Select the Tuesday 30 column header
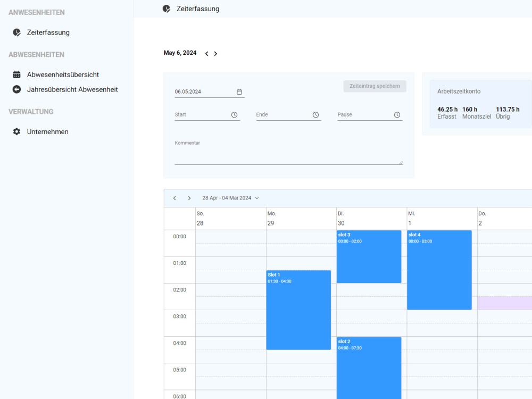The height and width of the screenshot is (399, 532). click(371, 219)
